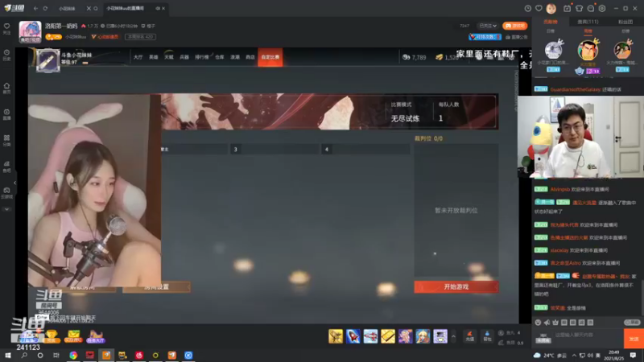Image resolution: width=644 pixels, height=362 pixels.
Task: Open the user avatar in title bar
Action: 551,8
